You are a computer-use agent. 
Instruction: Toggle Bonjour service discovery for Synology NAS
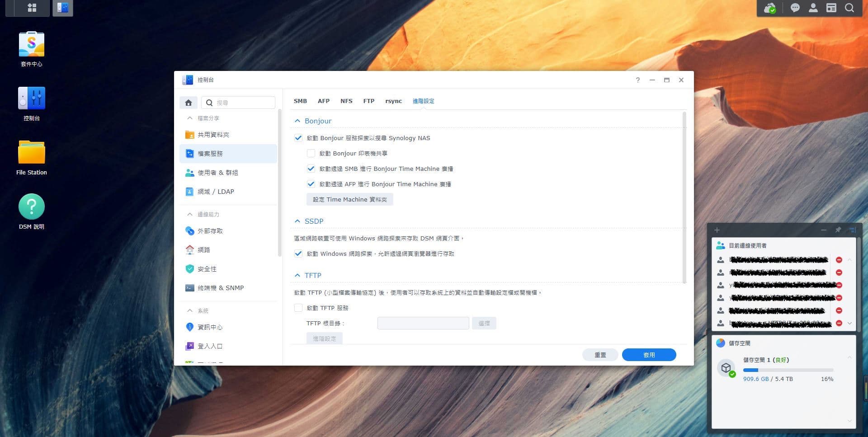[298, 138]
